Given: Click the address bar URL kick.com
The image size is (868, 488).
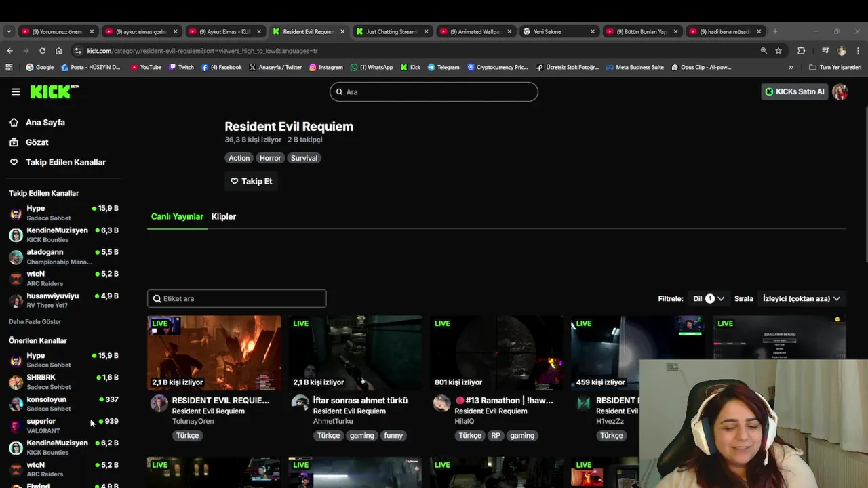Looking at the screenshot, I should point(202,51).
